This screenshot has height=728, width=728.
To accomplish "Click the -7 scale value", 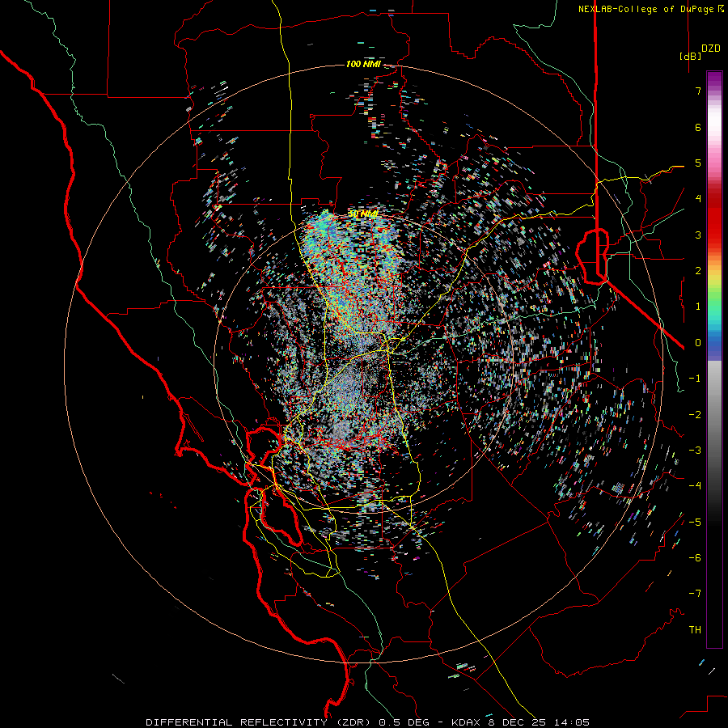I will (695, 594).
